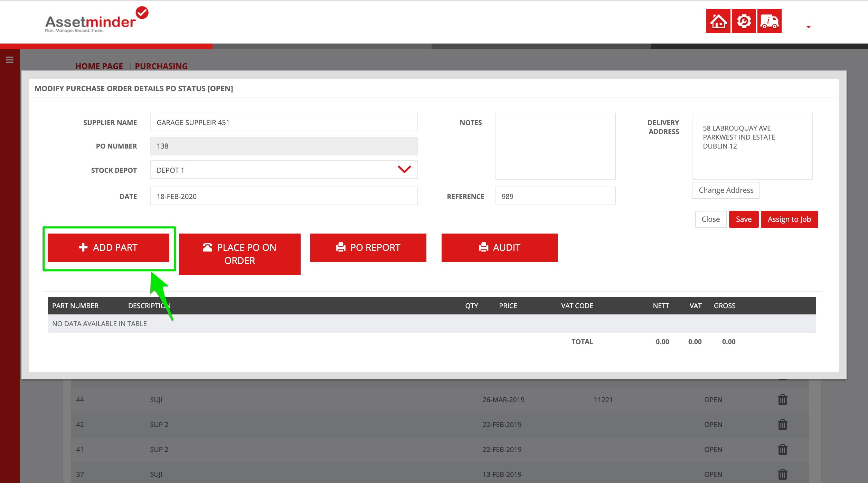Sort by NETT column header
The image size is (868, 483).
(661, 306)
